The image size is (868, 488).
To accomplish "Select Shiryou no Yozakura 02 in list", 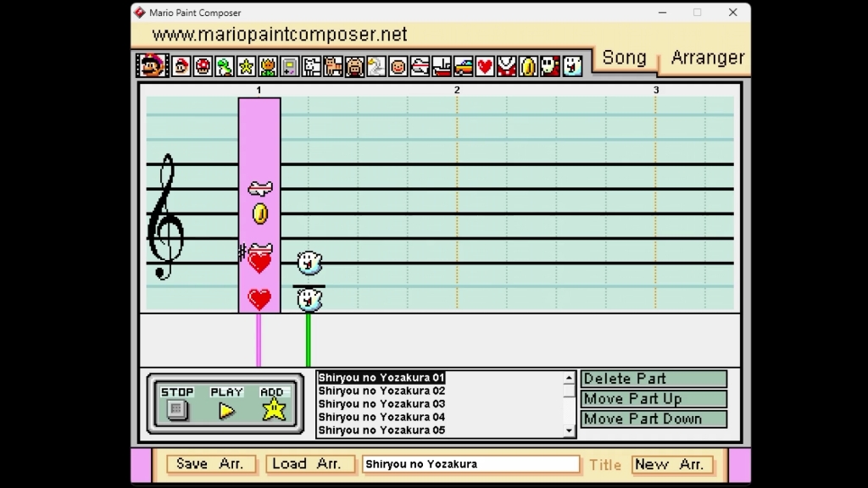I will pyautogui.click(x=381, y=391).
